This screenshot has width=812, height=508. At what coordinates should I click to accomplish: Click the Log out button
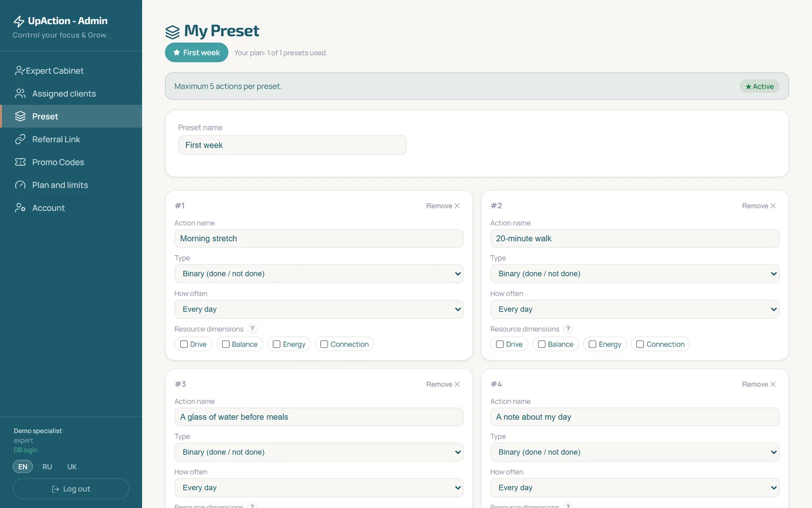(71, 489)
